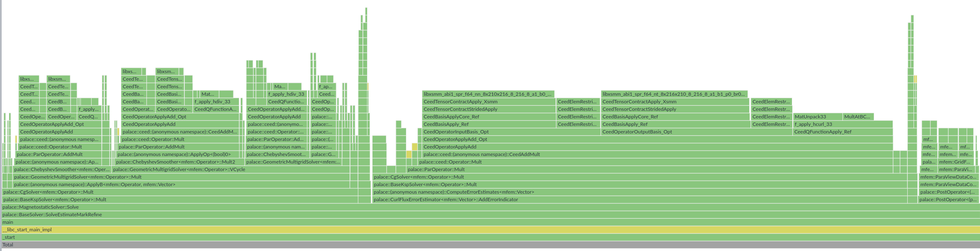Click the yellow __libc_start_main_impl frame
The width and height of the screenshot is (980, 251).
[x=490, y=230]
